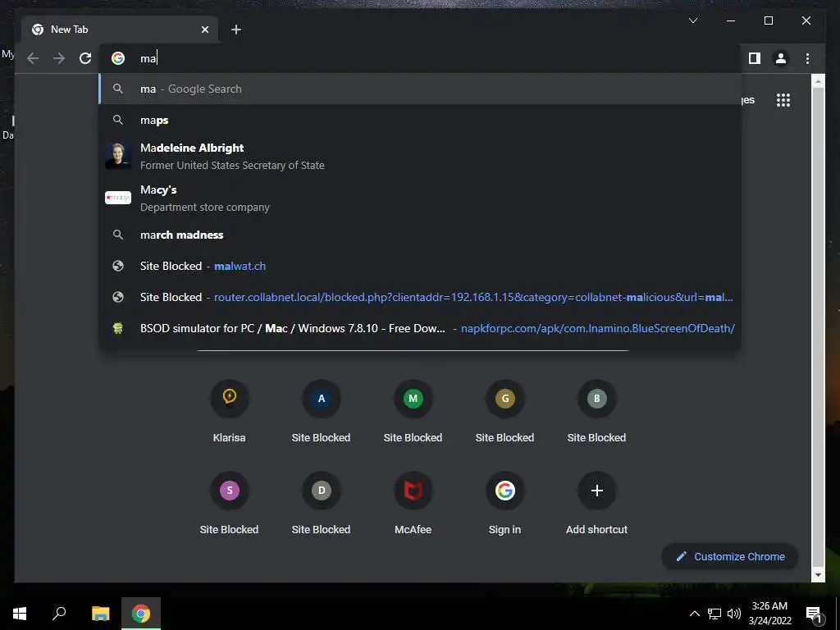Viewport: 840px width, 630px height.
Task: Pick the 'march madness' suggestion
Action: click(x=420, y=235)
